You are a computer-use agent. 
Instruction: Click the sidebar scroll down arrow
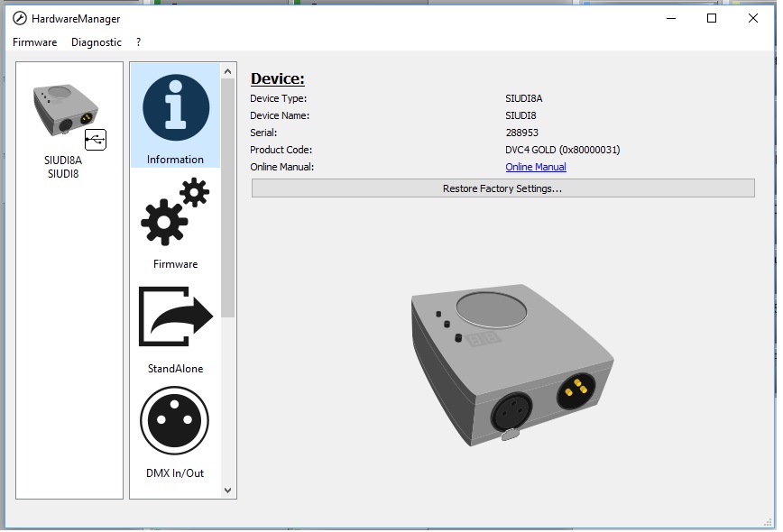tap(227, 491)
